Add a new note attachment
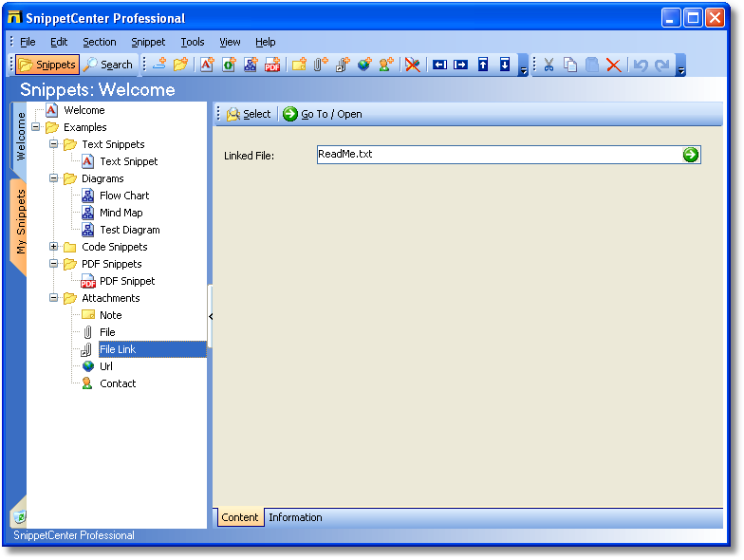Image resolution: width=744 pixels, height=560 pixels. point(299,65)
